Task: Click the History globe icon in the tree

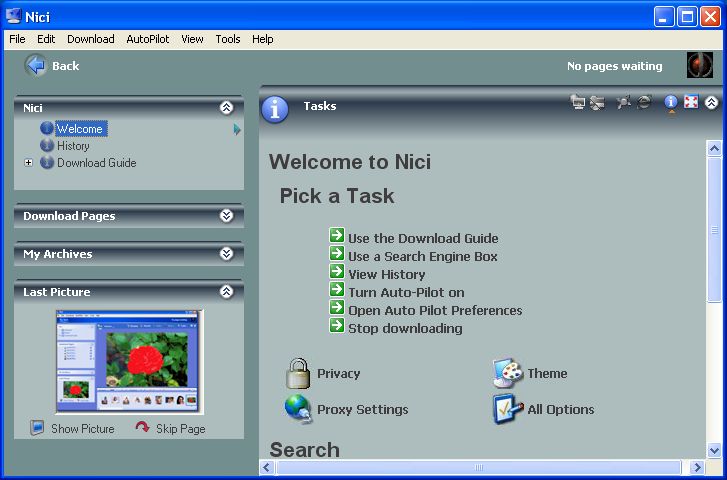Action: pos(47,145)
